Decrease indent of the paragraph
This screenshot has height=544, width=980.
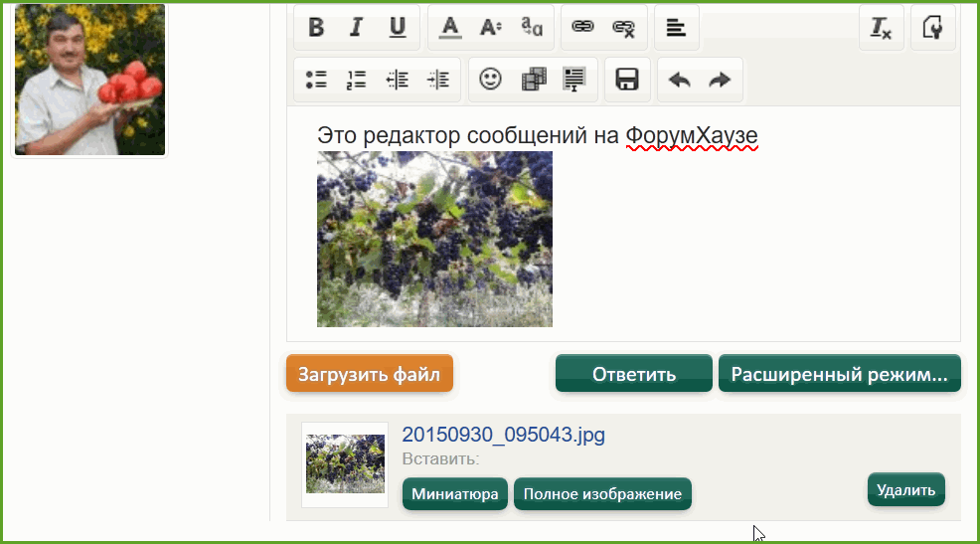[398, 80]
